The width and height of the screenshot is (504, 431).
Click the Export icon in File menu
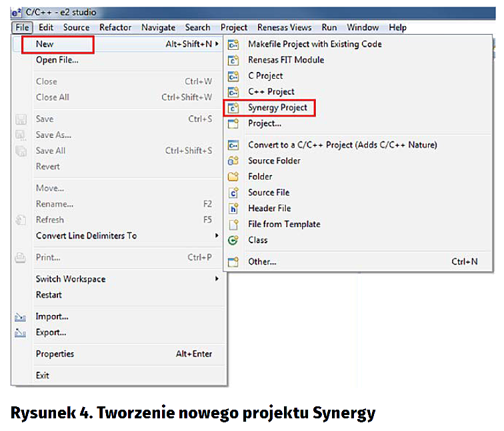pos(21,333)
